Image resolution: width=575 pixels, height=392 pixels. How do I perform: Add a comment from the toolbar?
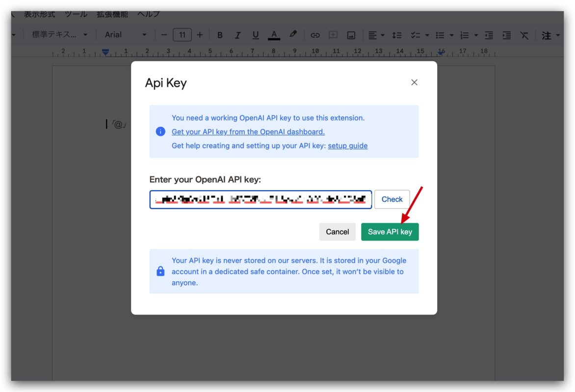coord(333,35)
